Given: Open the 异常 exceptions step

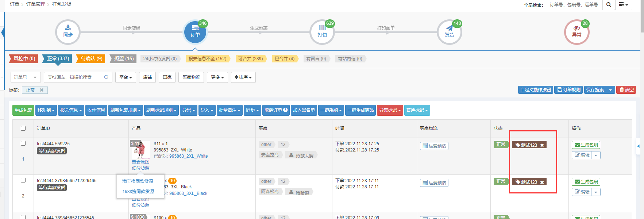Looking at the screenshot, I should tap(577, 32).
